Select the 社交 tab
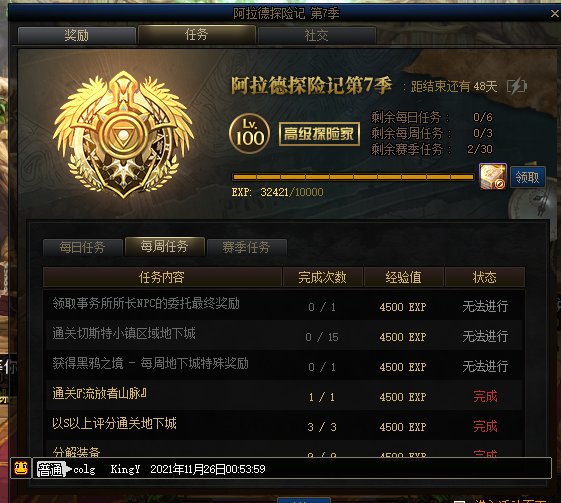The image size is (561, 503). [317, 35]
